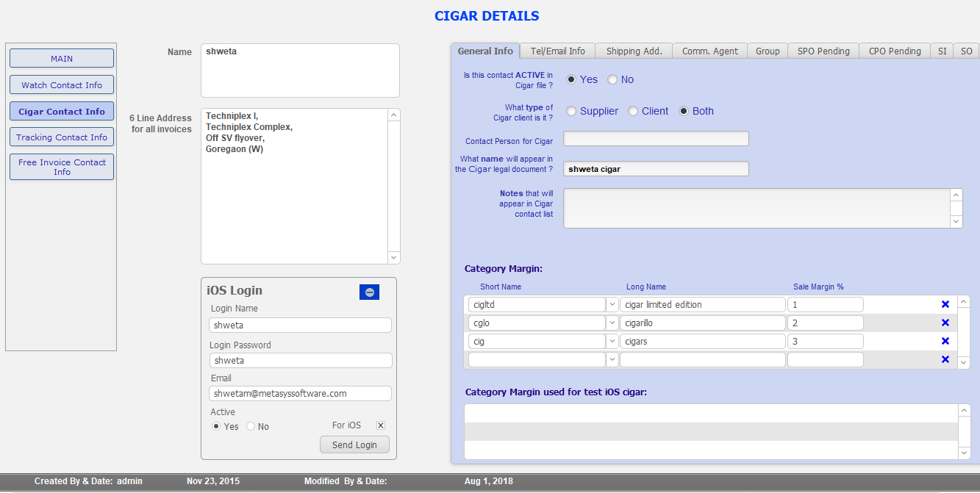Image resolution: width=980 pixels, height=493 pixels.
Task: Select No for contact ACTIVE in Cigar file
Action: coord(612,79)
